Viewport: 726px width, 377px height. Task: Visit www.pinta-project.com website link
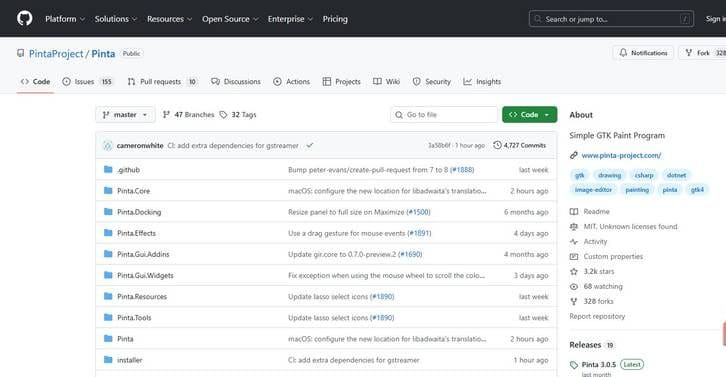tap(621, 156)
